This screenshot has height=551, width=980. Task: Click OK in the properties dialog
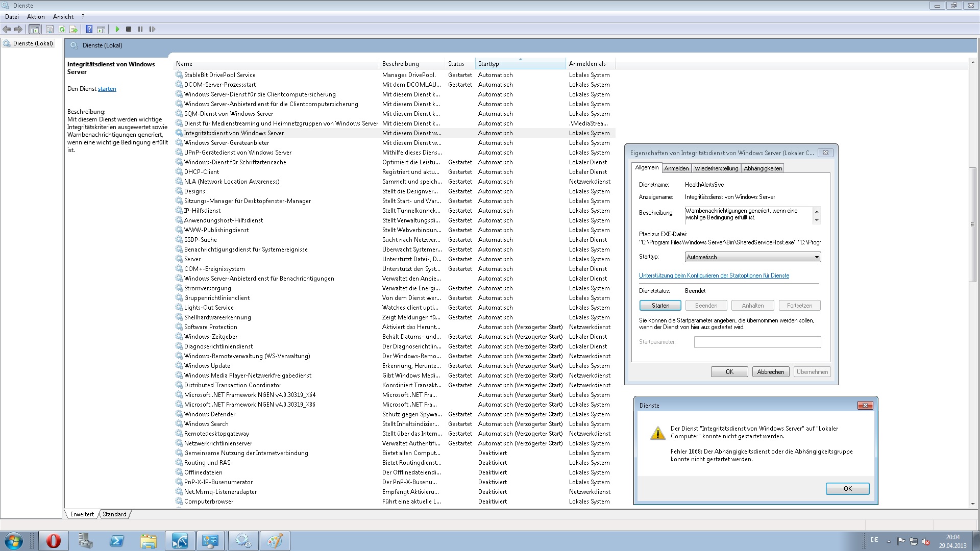click(x=729, y=372)
